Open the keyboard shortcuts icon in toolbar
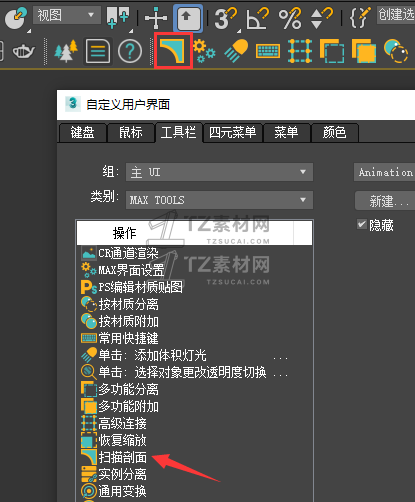This screenshot has width=415, height=502. (268, 51)
